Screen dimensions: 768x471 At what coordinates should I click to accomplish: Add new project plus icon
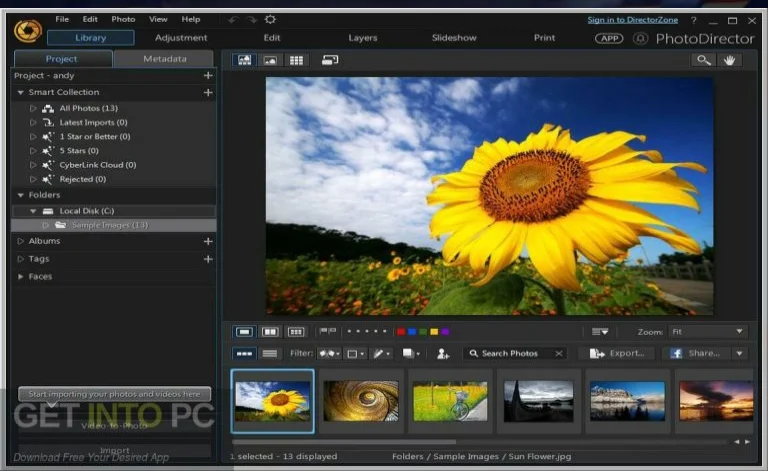pyautogui.click(x=208, y=75)
